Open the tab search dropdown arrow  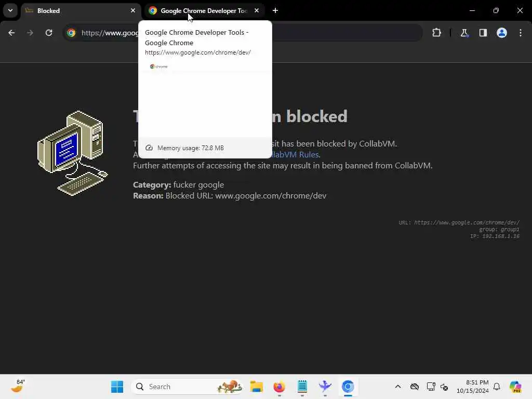(x=10, y=10)
